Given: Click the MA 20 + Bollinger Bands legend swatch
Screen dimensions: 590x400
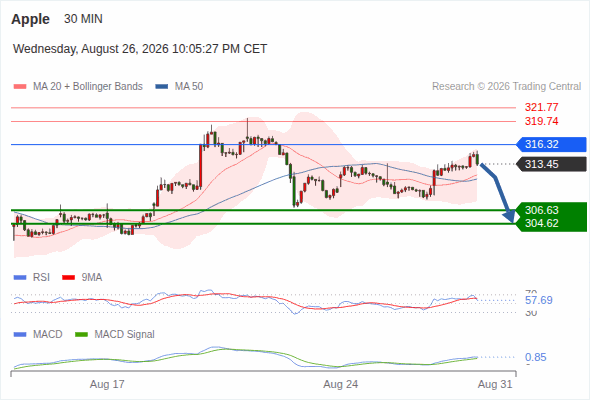Looking at the screenshot, I should pyautogui.click(x=20, y=87).
